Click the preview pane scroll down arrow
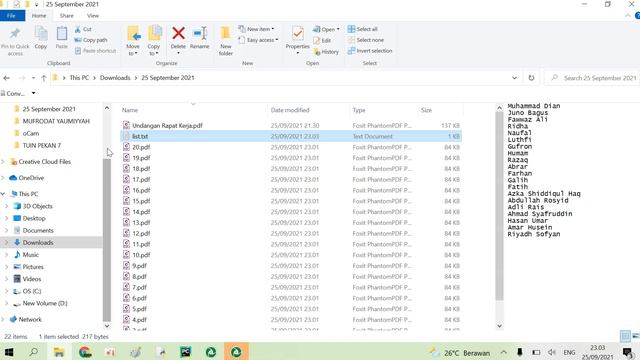This screenshot has width=640, height=360. [x=499, y=326]
